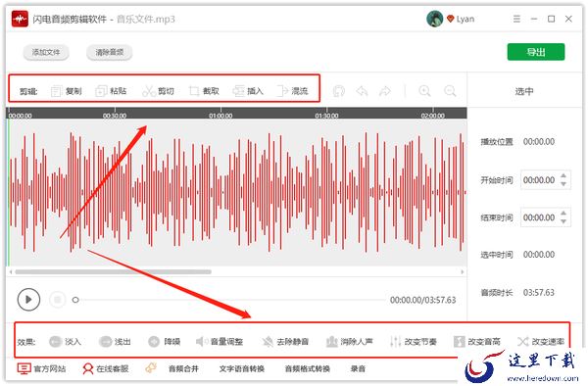Select the Crop (截取) tool

coord(204,91)
